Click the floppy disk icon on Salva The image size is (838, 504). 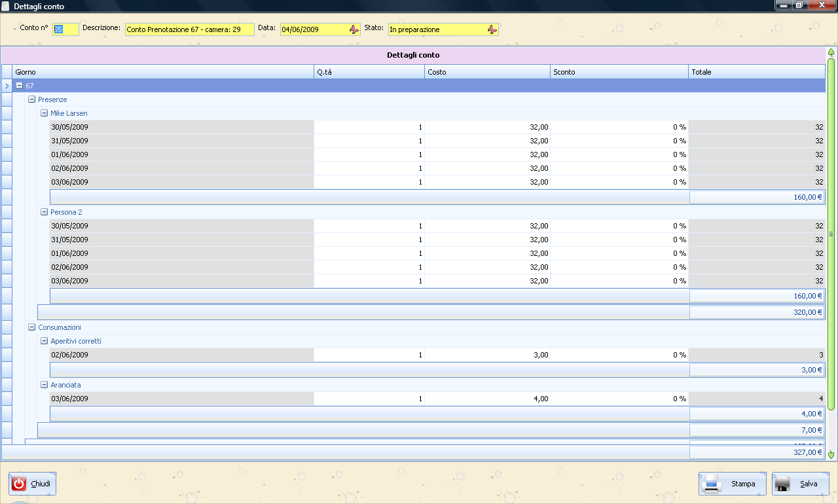(x=782, y=484)
